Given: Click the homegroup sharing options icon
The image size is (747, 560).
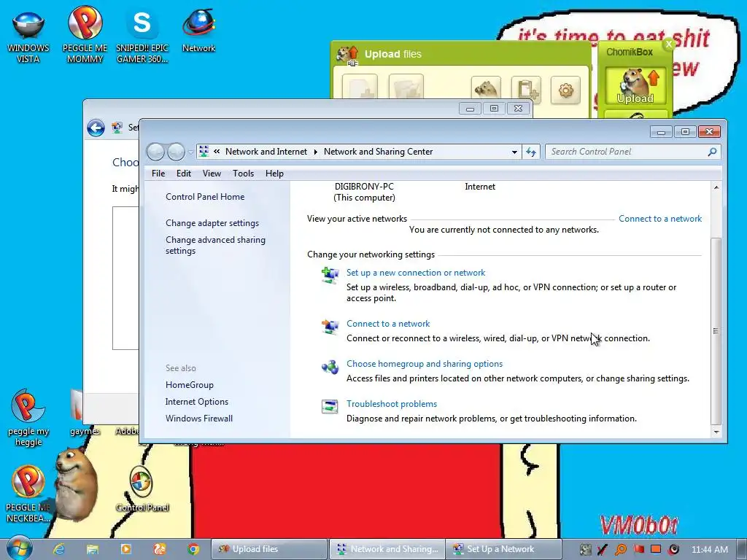Looking at the screenshot, I should point(330,367).
